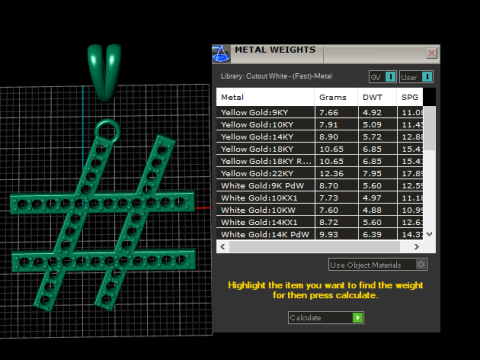The width and height of the screenshot is (480, 360).
Task: Click the Library: Cutout White label
Action: pyautogui.click(x=276, y=76)
